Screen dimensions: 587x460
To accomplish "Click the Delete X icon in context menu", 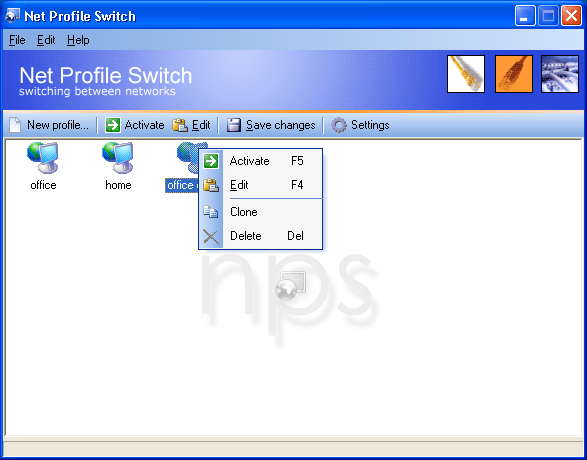I will point(210,236).
